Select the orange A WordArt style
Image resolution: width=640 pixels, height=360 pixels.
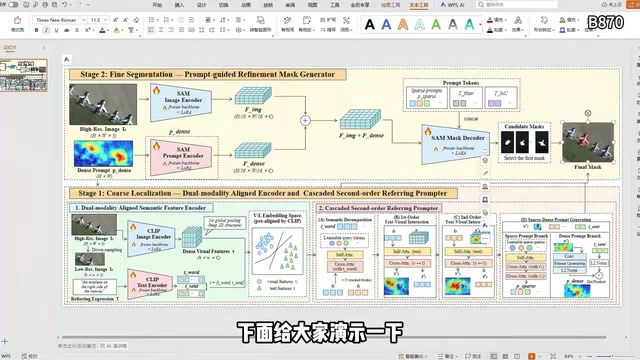coord(403,24)
